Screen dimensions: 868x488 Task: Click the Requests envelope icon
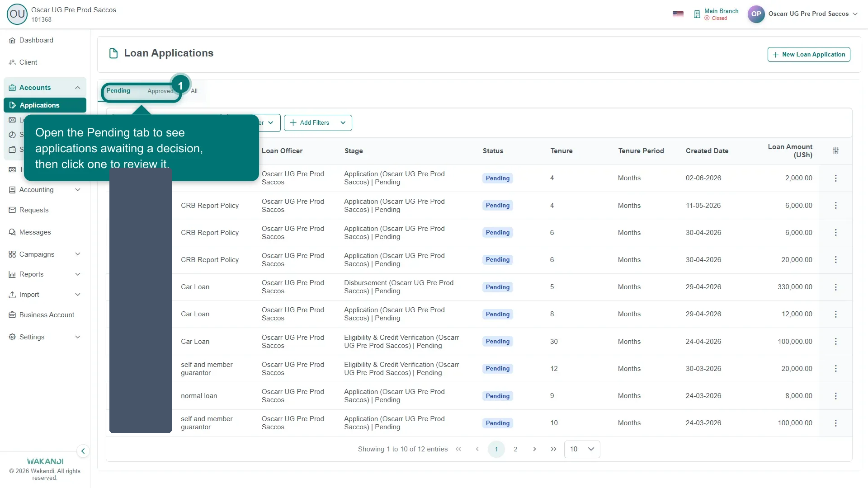12,210
